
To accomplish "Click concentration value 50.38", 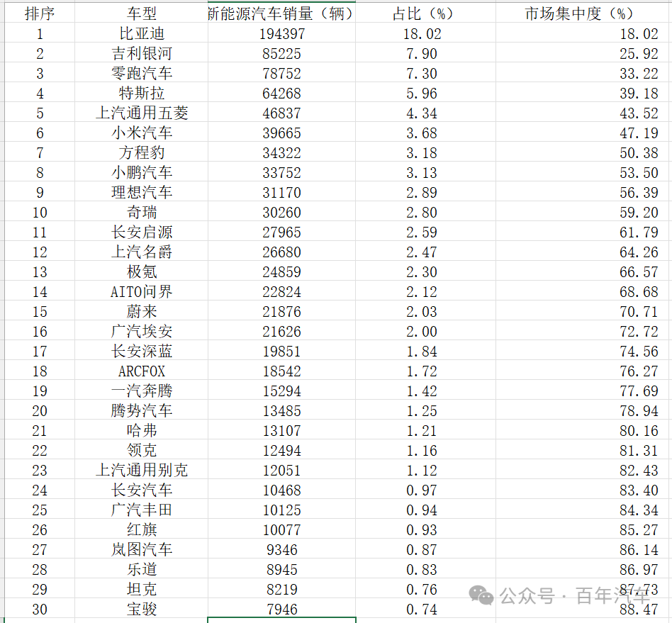I will (x=583, y=152).
